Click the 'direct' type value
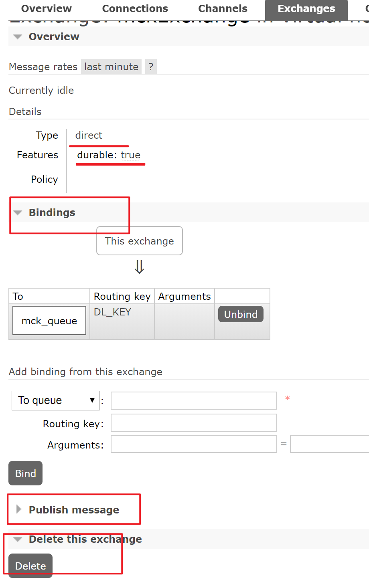This screenshot has height=588, width=369. click(89, 135)
